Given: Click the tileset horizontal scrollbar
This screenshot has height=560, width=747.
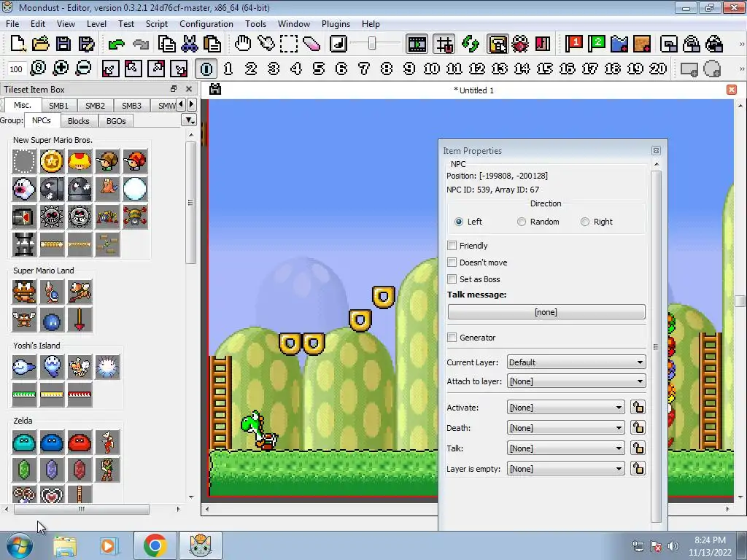Looking at the screenshot, I should click(x=82, y=509).
